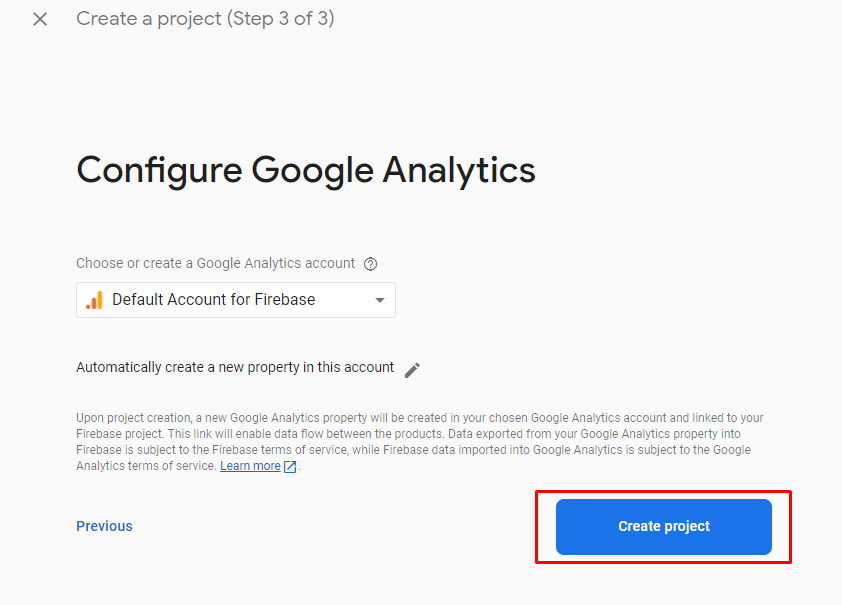Open the Default Account for Firebase selector
The height and width of the screenshot is (605, 842).
pos(236,300)
